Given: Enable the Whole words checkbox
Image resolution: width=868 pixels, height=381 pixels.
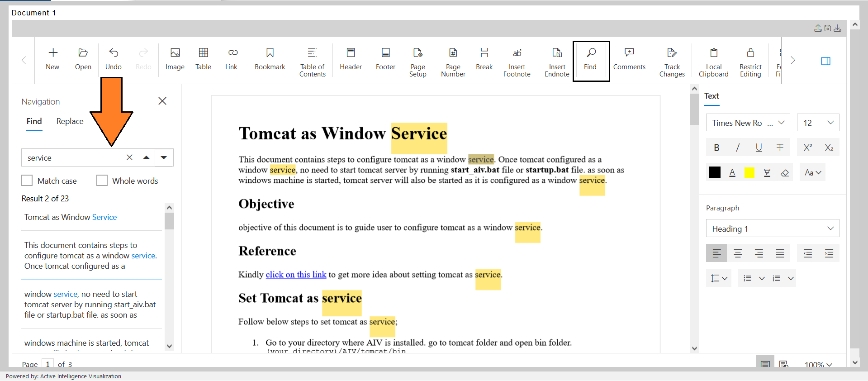Looking at the screenshot, I should click(x=102, y=181).
